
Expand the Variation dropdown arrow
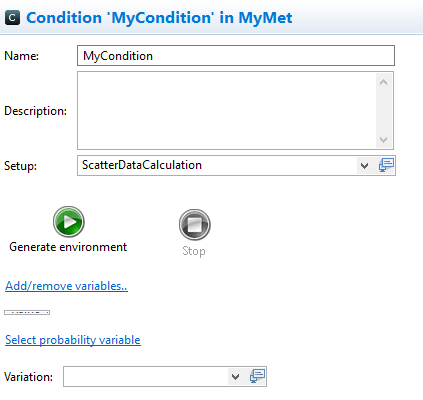pyautogui.click(x=235, y=377)
